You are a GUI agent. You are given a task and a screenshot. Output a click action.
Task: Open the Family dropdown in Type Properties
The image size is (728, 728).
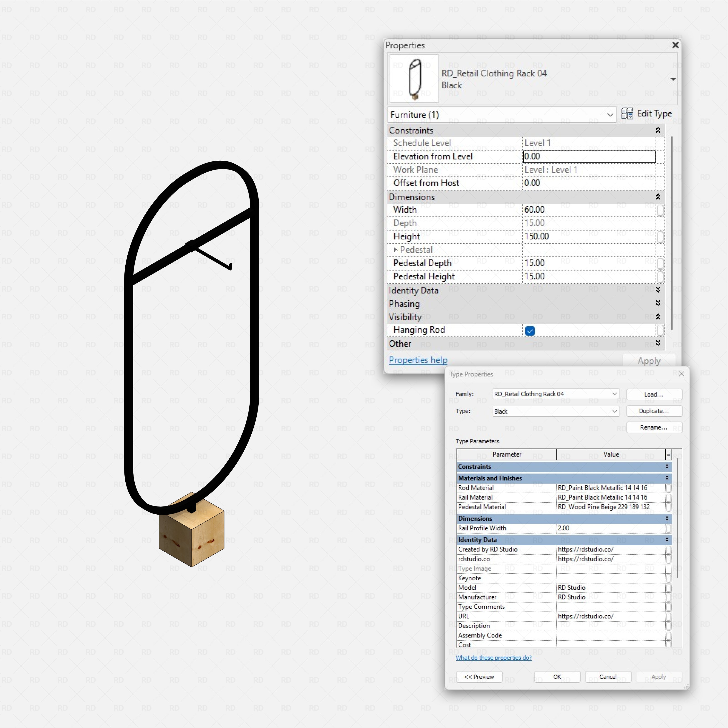556,394
